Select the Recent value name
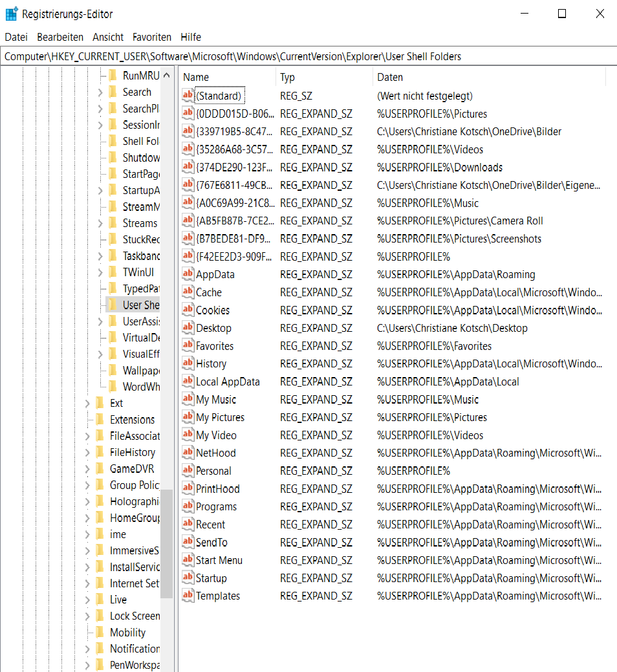 [210, 525]
